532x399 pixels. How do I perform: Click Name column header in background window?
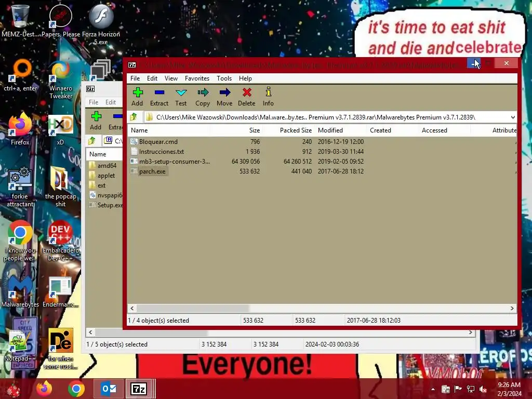(x=104, y=154)
